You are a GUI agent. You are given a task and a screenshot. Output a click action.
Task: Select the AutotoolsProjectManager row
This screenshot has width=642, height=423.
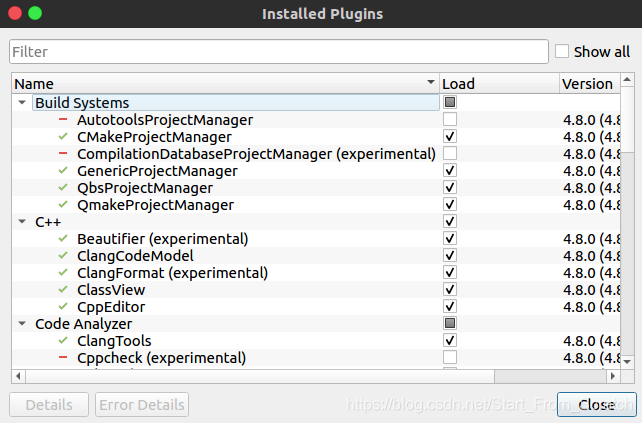316,120
